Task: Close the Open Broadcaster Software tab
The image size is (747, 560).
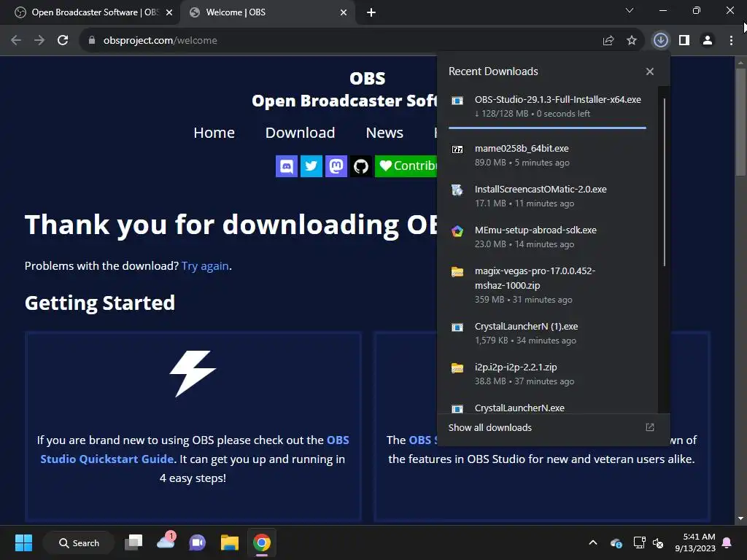Action: click(x=169, y=12)
